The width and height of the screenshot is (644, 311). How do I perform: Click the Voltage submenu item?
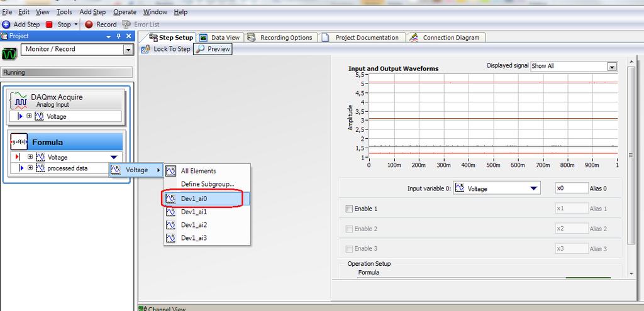click(x=136, y=170)
